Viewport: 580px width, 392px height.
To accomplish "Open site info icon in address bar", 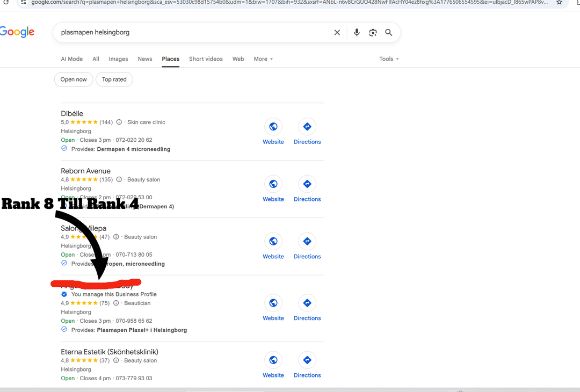I will pyautogui.click(x=23, y=3).
